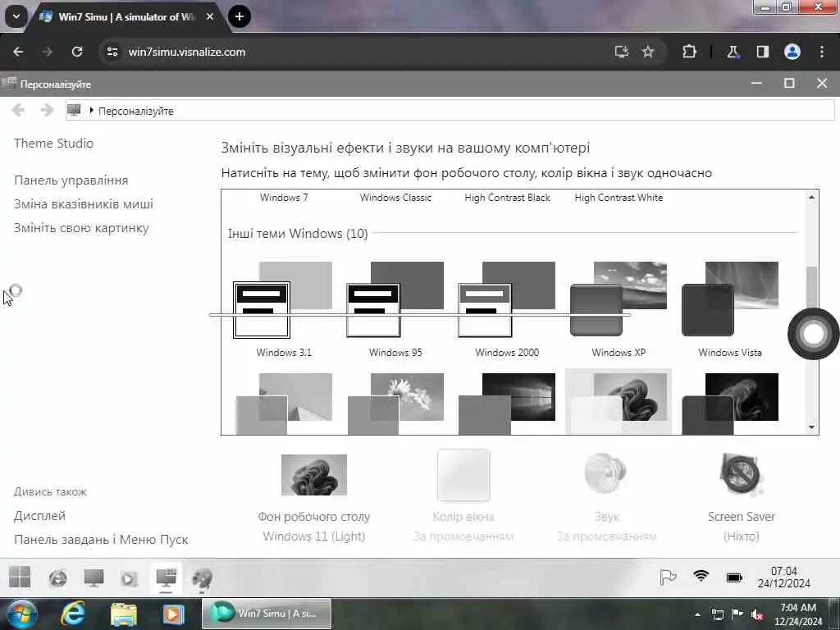Open File Explorer on host taskbar

click(124, 614)
